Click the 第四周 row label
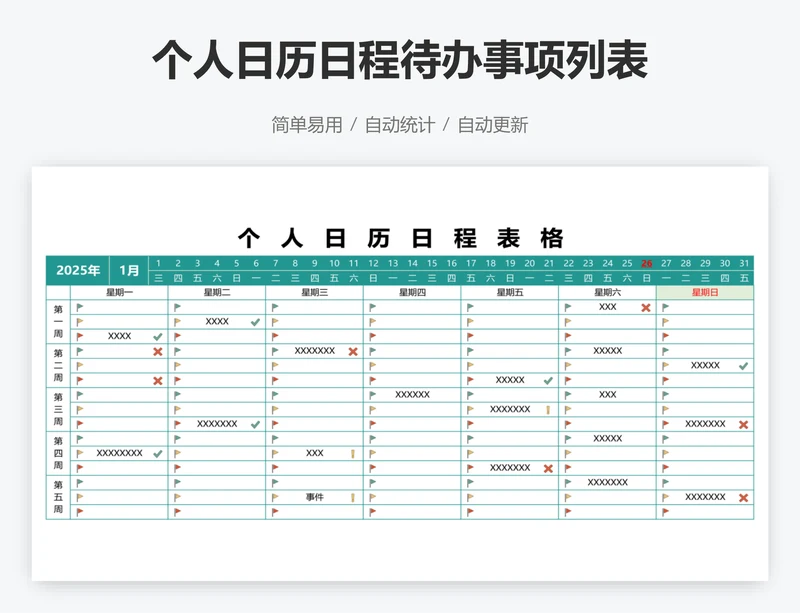Viewport: 800px width, 613px height. coord(58,453)
